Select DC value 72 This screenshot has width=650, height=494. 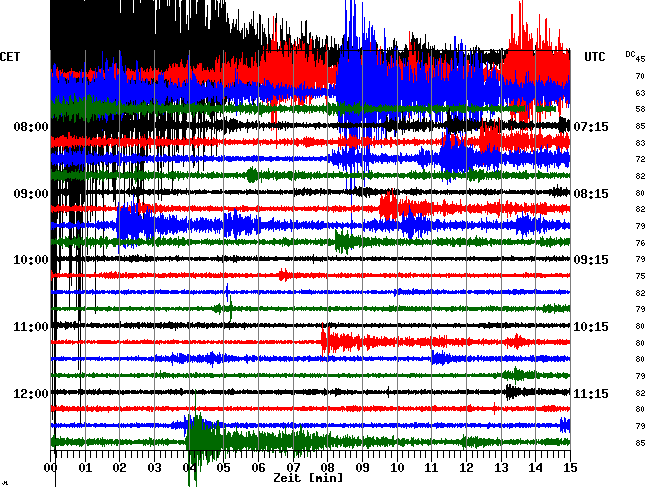point(640,159)
